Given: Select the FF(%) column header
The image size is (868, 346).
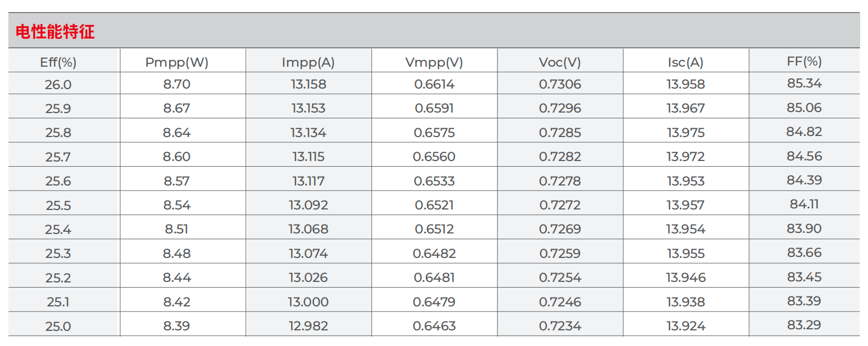Looking at the screenshot, I should coord(804,61).
